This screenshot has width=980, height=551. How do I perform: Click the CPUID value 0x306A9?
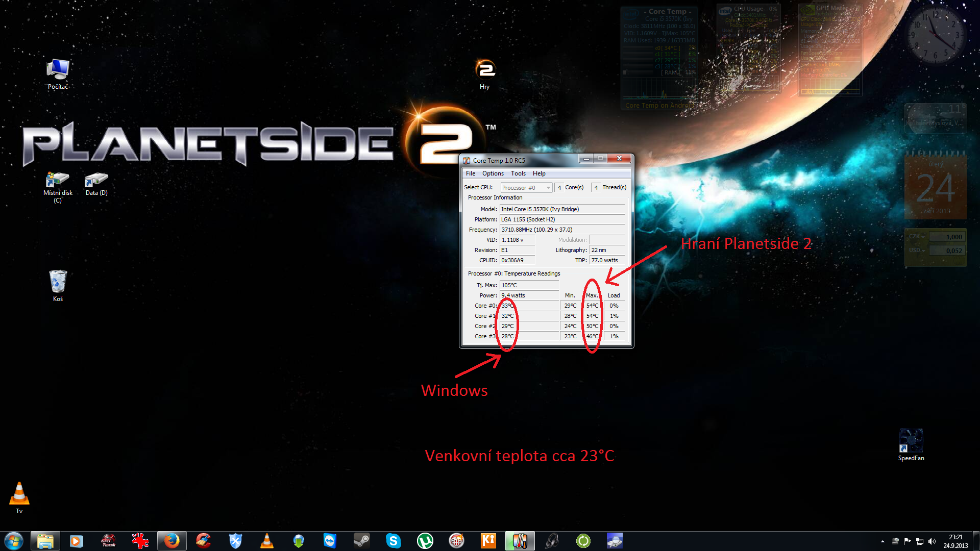pyautogui.click(x=518, y=260)
